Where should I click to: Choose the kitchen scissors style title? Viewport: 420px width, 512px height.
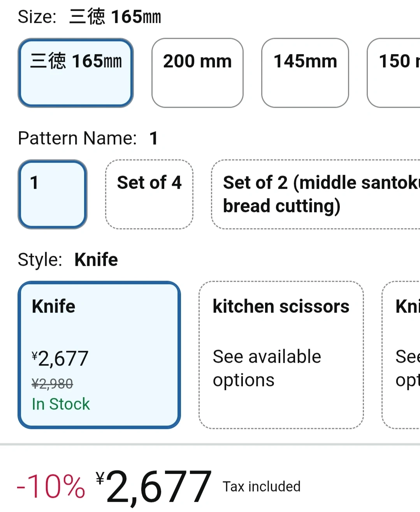coord(281,306)
